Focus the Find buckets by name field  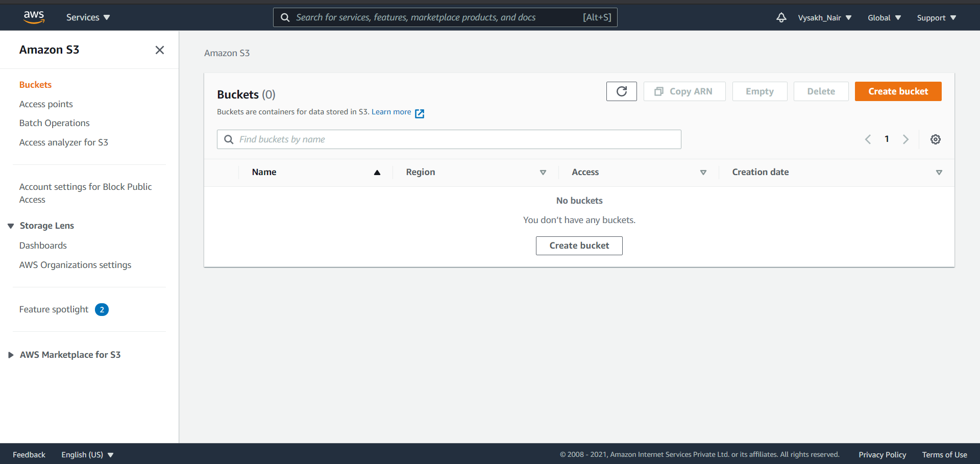pyautogui.click(x=449, y=139)
